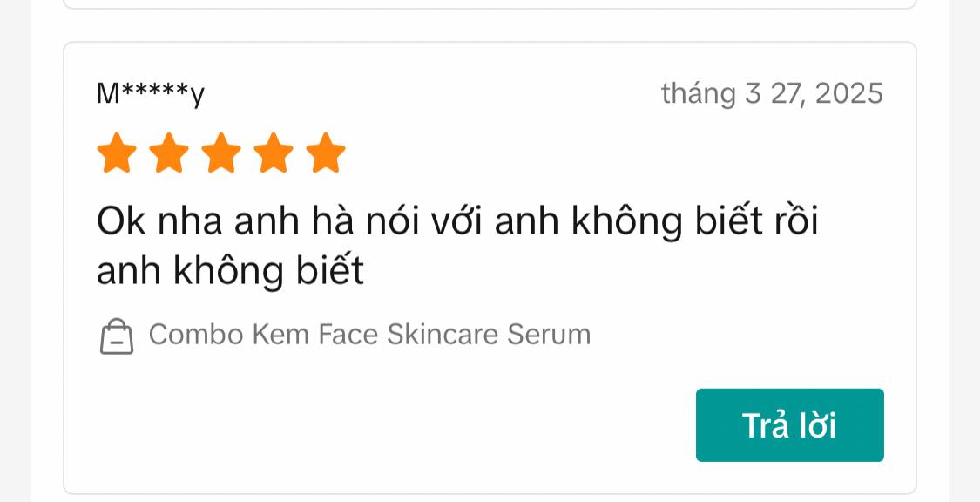Click the first orange rating star
The width and height of the screenshot is (980, 502).
click(117, 153)
